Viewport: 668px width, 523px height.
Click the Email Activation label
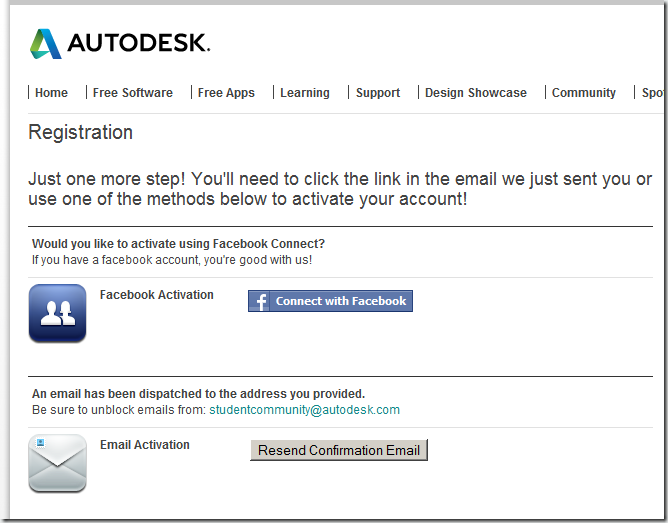click(145, 445)
